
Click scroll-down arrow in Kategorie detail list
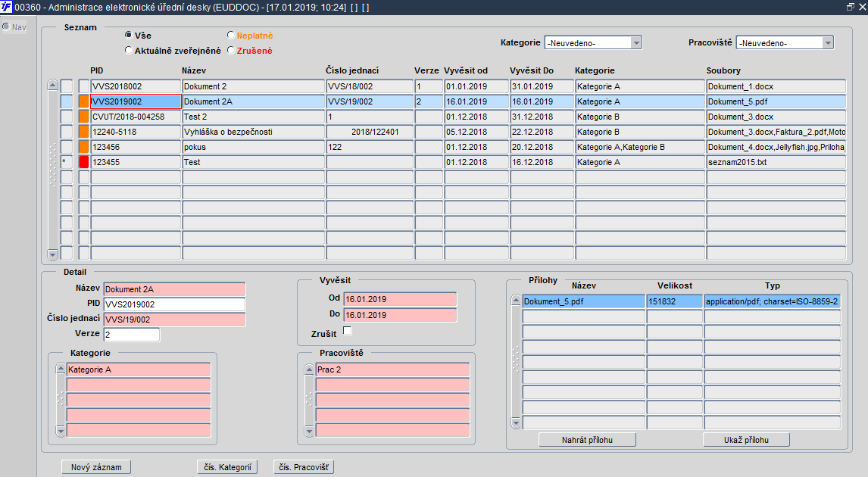tap(61, 431)
